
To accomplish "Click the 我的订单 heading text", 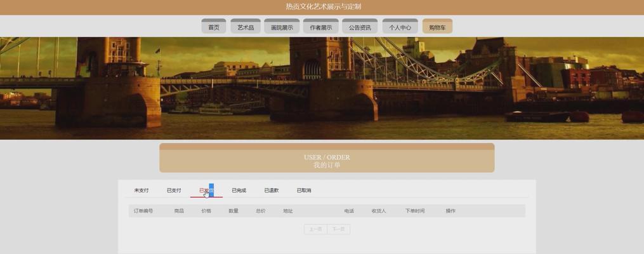I will tap(327, 165).
